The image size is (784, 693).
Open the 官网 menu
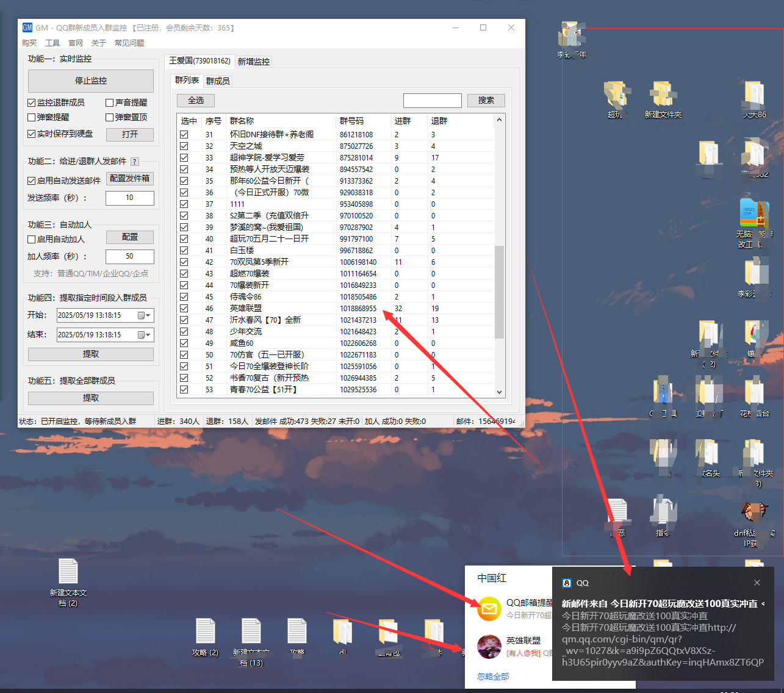point(76,43)
